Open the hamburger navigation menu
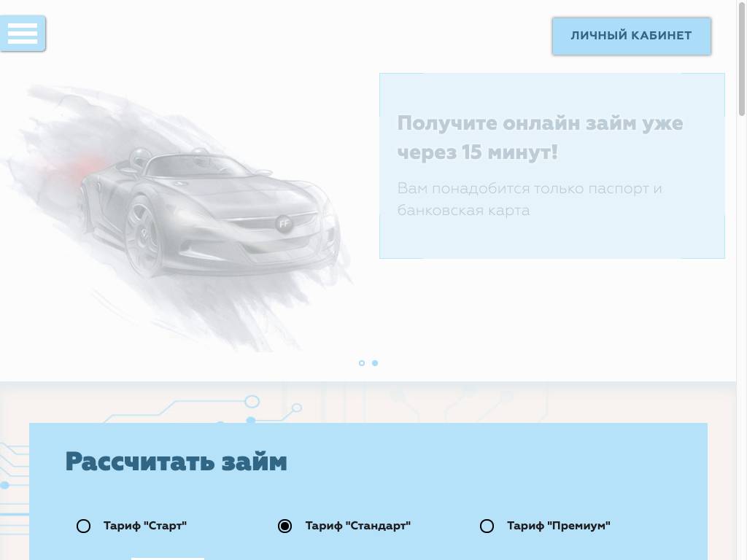747x560 pixels. point(23,34)
